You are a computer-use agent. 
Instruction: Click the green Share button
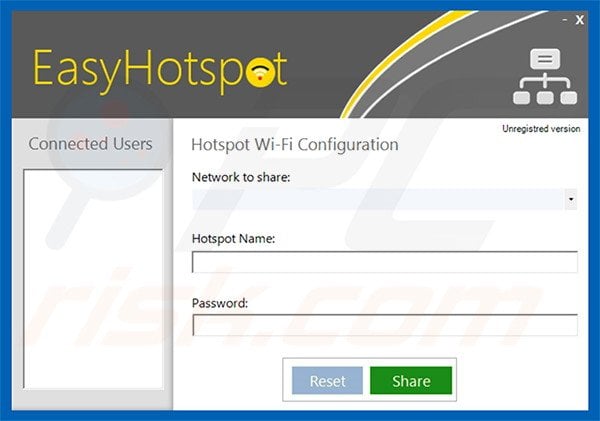(x=411, y=381)
